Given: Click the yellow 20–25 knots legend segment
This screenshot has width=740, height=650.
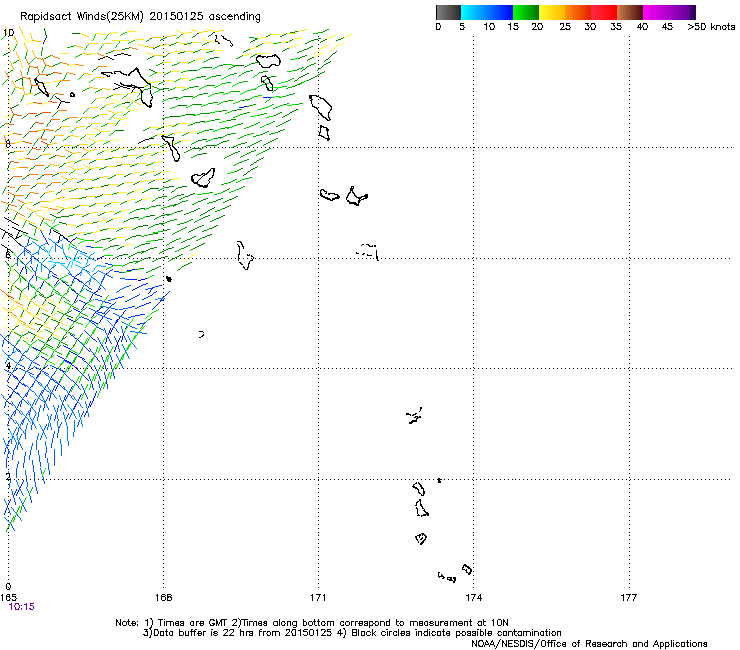Looking at the screenshot, I should 552,12.
